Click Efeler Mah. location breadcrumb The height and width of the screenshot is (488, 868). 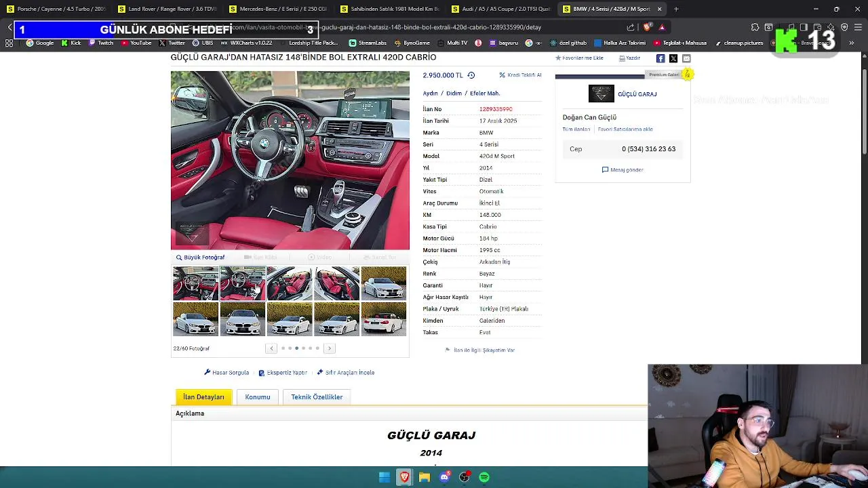point(485,94)
